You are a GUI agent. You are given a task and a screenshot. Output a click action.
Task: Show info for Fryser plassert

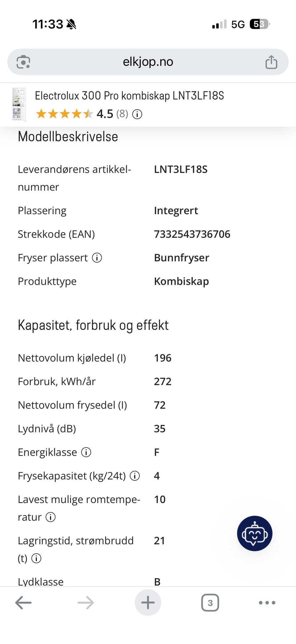(x=97, y=258)
